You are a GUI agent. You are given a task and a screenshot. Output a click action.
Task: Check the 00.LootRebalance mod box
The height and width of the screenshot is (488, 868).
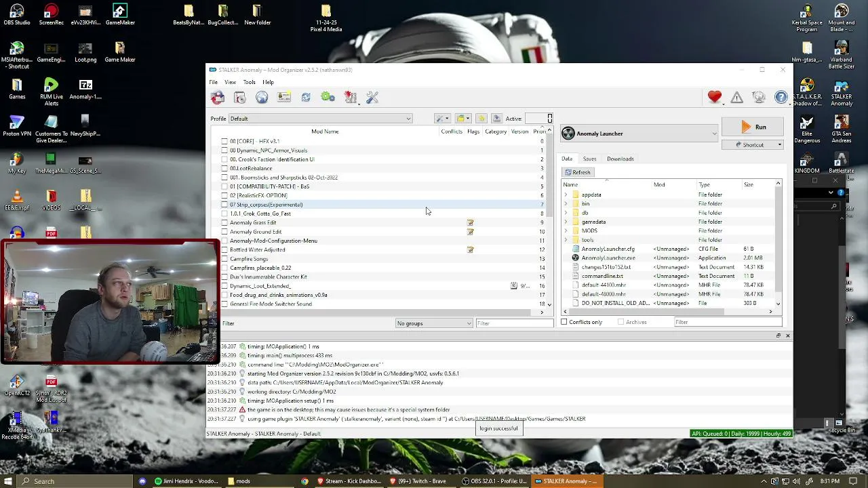click(x=224, y=168)
